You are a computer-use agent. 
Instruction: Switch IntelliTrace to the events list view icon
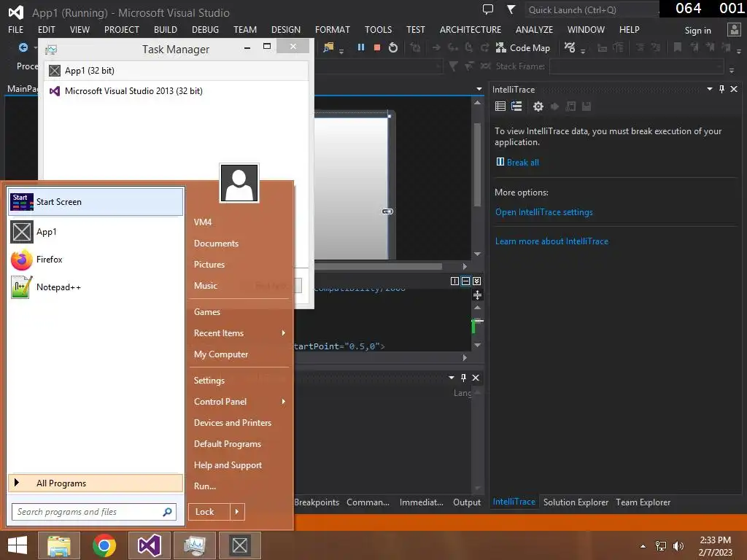(x=500, y=106)
